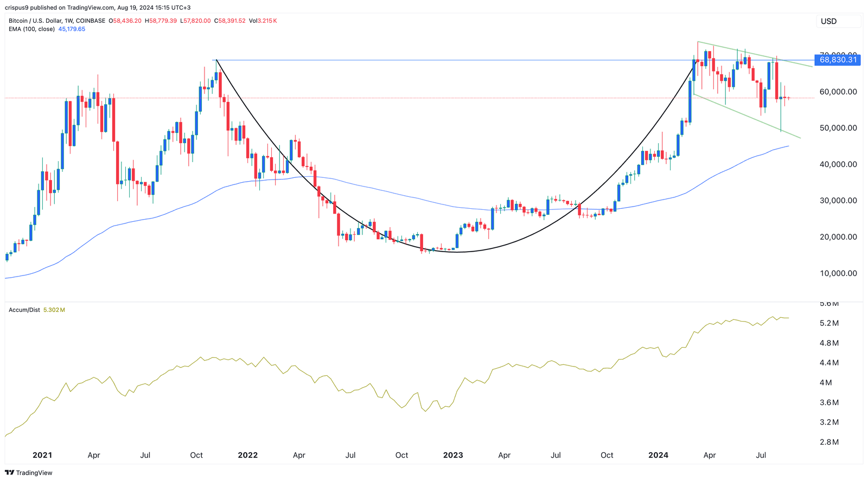Image resolution: width=868 pixels, height=481 pixels.
Task: Click the 40,000.00 price axis label
Action: (x=838, y=164)
